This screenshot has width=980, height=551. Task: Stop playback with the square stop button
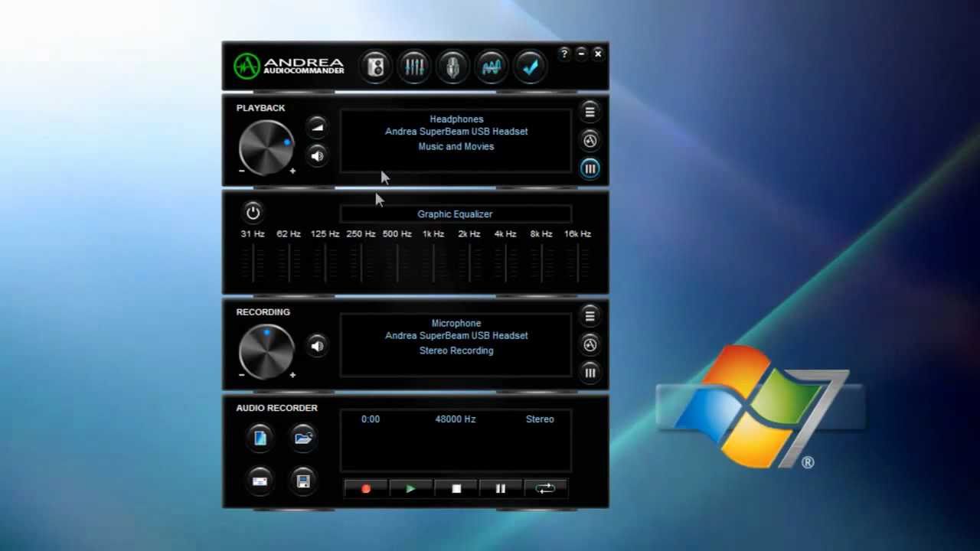pos(456,488)
